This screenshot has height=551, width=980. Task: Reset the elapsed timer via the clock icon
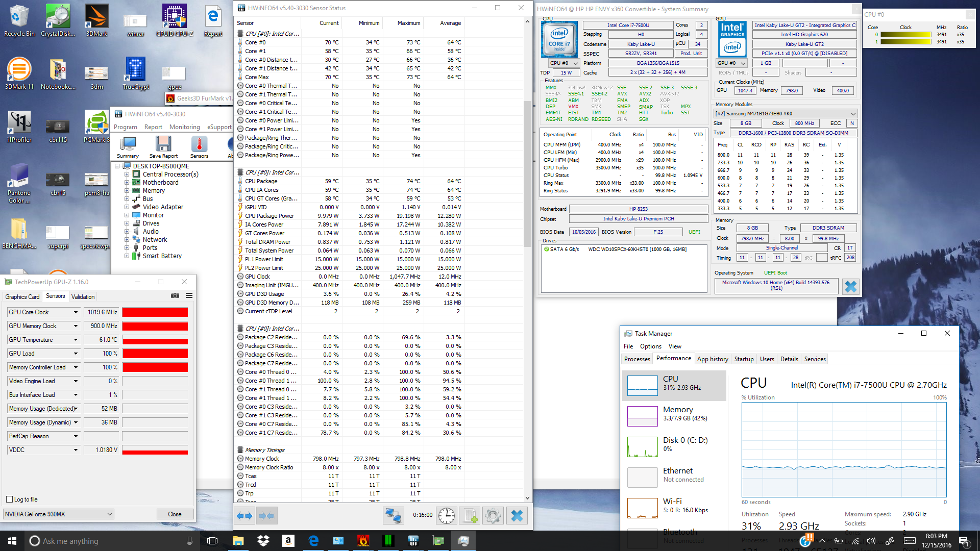point(447,516)
